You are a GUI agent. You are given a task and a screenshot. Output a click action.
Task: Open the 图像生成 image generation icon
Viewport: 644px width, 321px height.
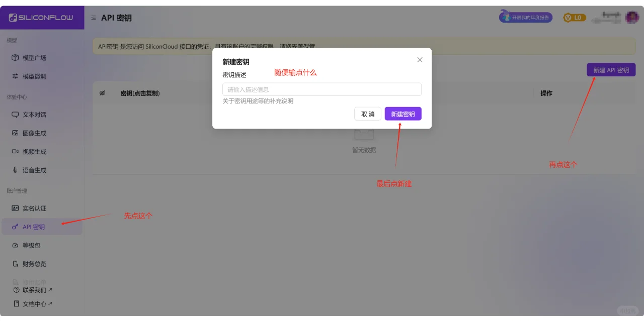15,133
